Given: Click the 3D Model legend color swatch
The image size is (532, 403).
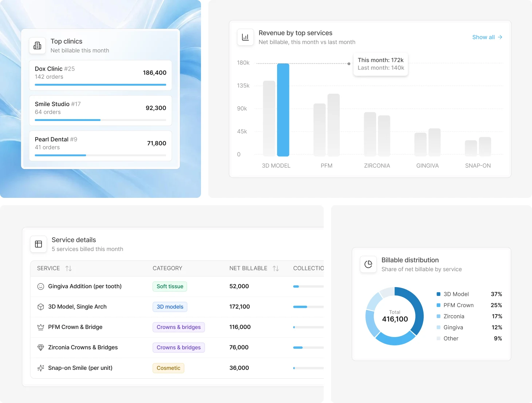Looking at the screenshot, I should 438,294.
